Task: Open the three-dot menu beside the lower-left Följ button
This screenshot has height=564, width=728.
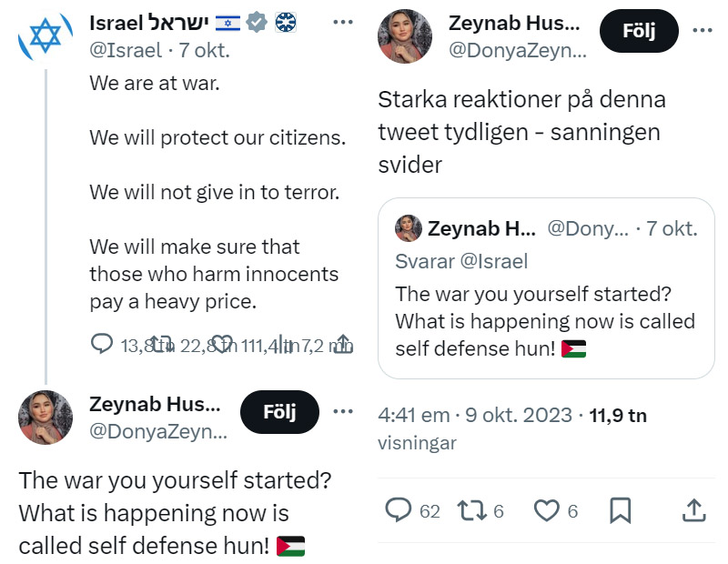Action: [342, 412]
